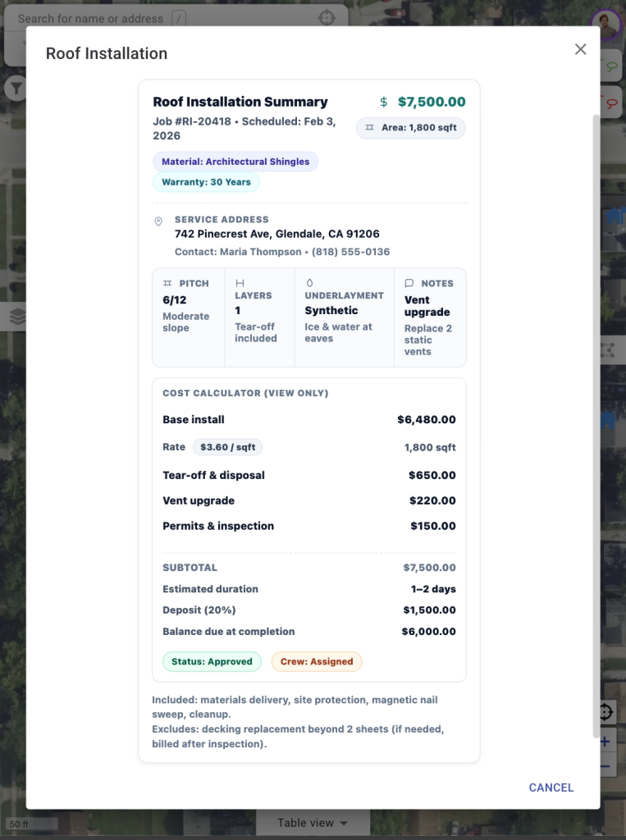This screenshot has height=840, width=626.
Task: Click the Crew: Assigned badge
Action: (317, 661)
